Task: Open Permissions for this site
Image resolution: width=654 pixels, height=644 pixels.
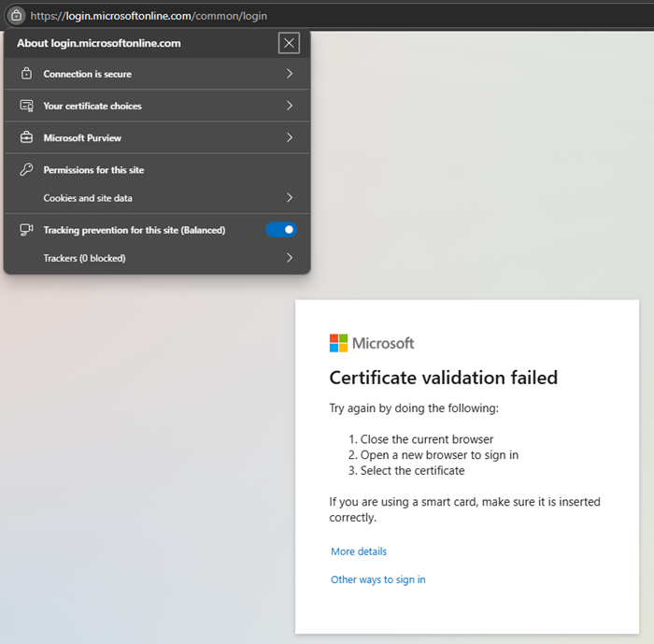Action: (93, 170)
